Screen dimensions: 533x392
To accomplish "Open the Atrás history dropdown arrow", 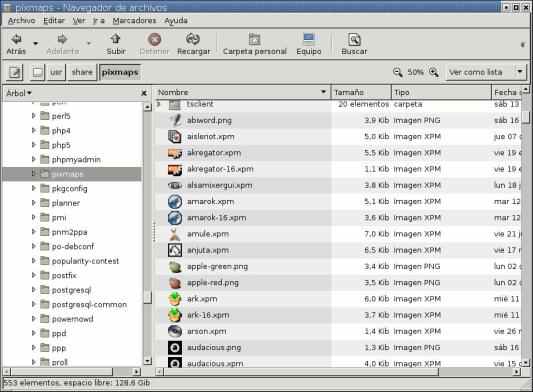I will (35, 44).
